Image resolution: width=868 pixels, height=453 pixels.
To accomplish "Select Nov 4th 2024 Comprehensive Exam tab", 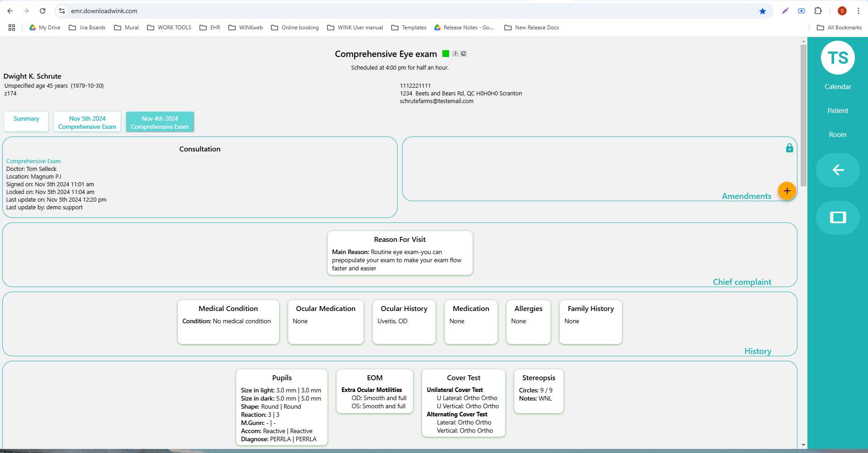I will click(x=160, y=122).
